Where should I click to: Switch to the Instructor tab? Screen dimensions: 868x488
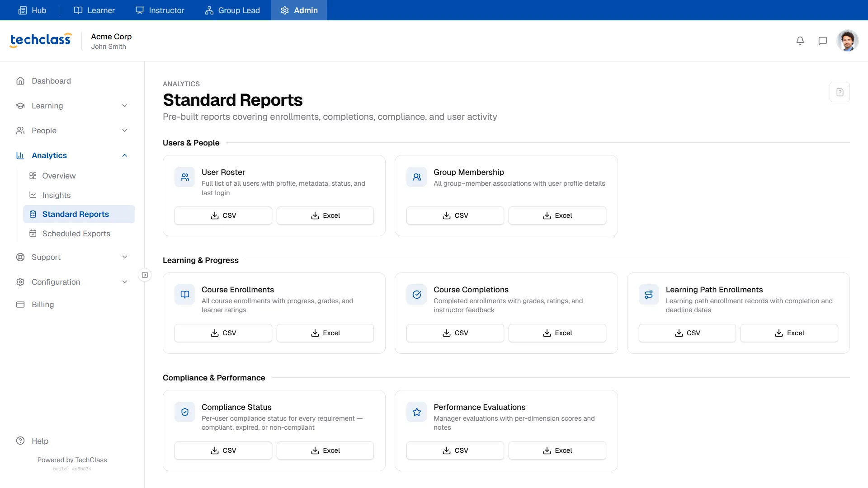pyautogui.click(x=160, y=10)
